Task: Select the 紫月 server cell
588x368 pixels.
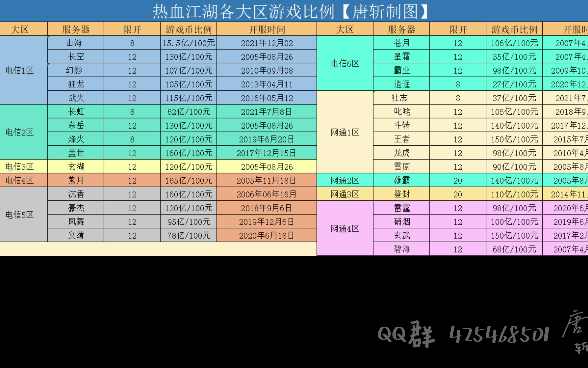Action: click(x=76, y=180)
